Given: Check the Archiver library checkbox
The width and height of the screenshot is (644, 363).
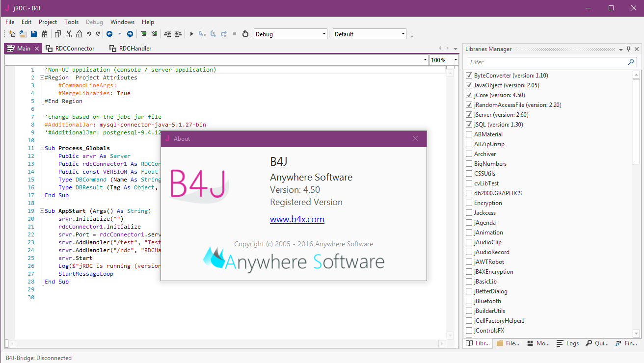Looking at the screenshot, I should (469, 154).
